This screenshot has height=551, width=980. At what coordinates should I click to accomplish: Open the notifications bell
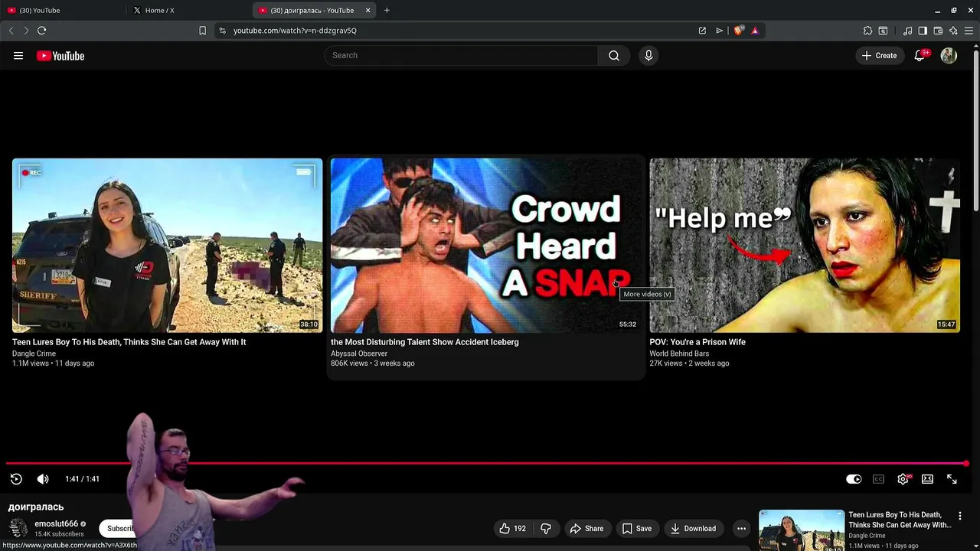[920, 55]
